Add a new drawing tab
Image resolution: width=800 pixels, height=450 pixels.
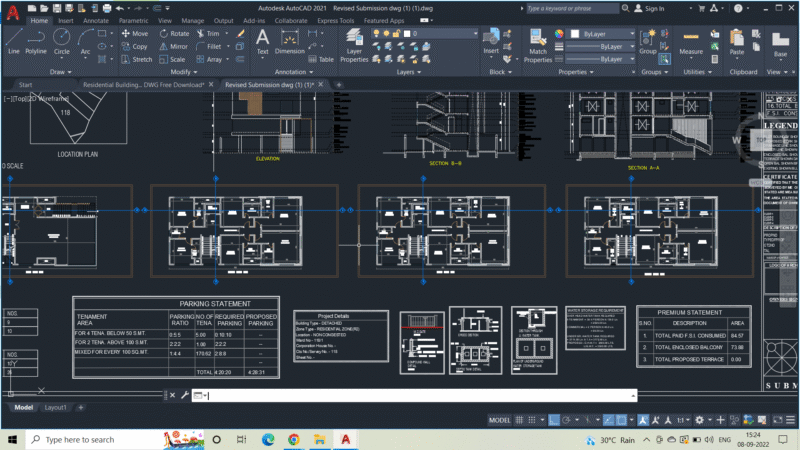click(x=338, y=85)
